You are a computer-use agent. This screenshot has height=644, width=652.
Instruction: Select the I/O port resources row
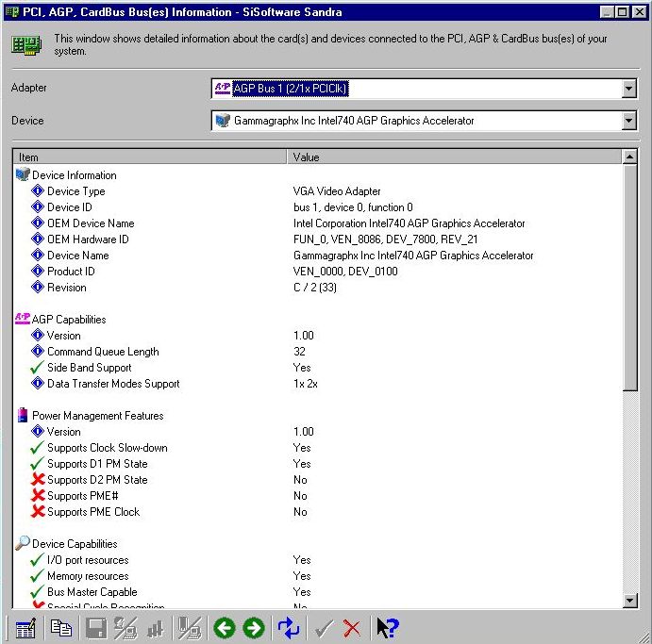click(x=318, y=560)
